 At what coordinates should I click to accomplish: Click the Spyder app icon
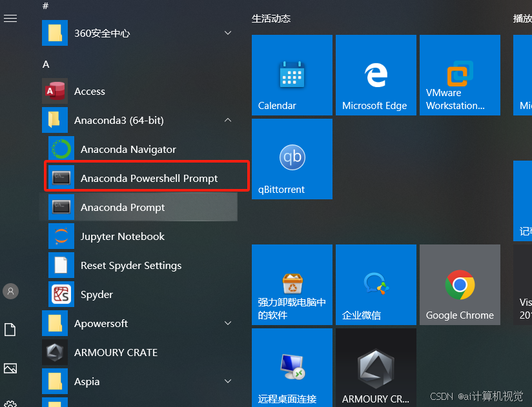(x=61, y=294)
